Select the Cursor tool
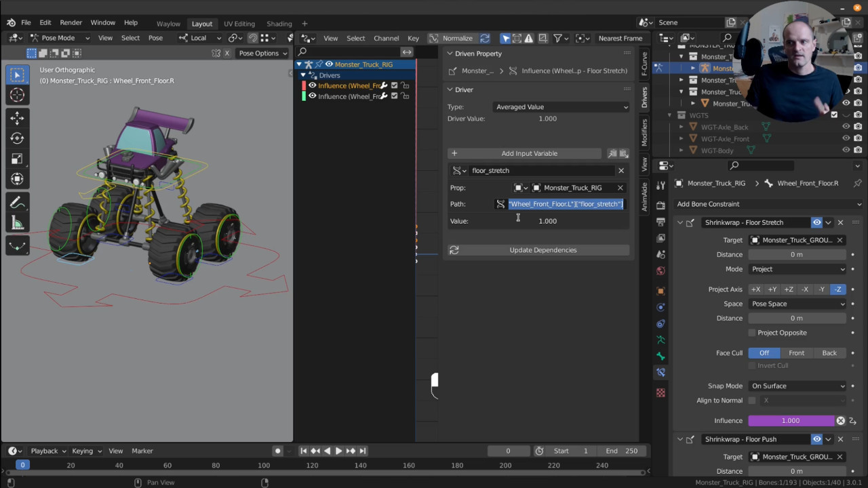 click(x=17, y=95)
